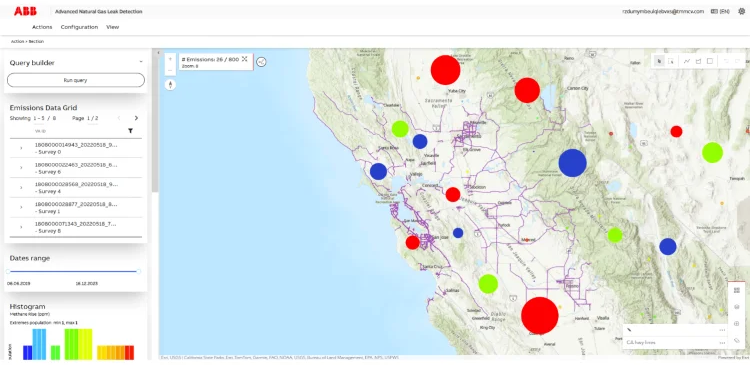
Task: Click the Dates range slider track
Action: coord(73,271)
